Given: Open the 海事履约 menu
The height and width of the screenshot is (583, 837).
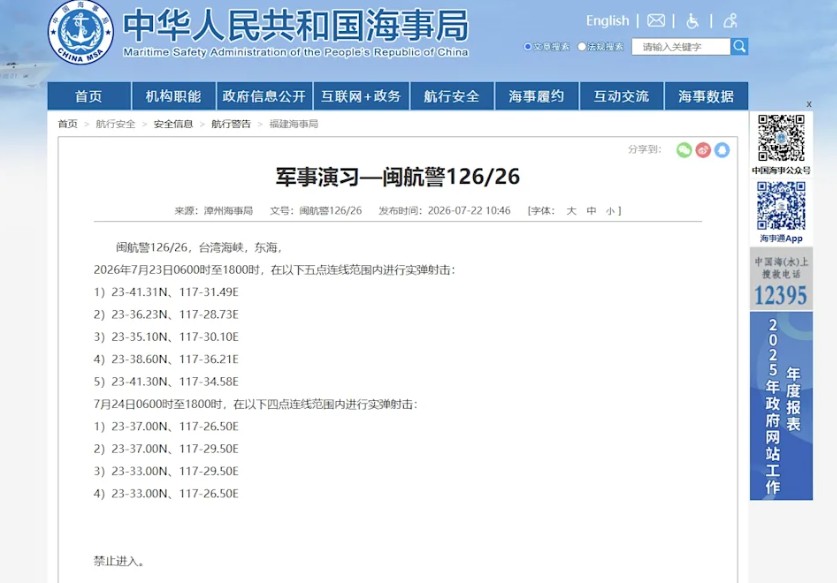Looking at the screenshot, I should (x=536, y=96).
